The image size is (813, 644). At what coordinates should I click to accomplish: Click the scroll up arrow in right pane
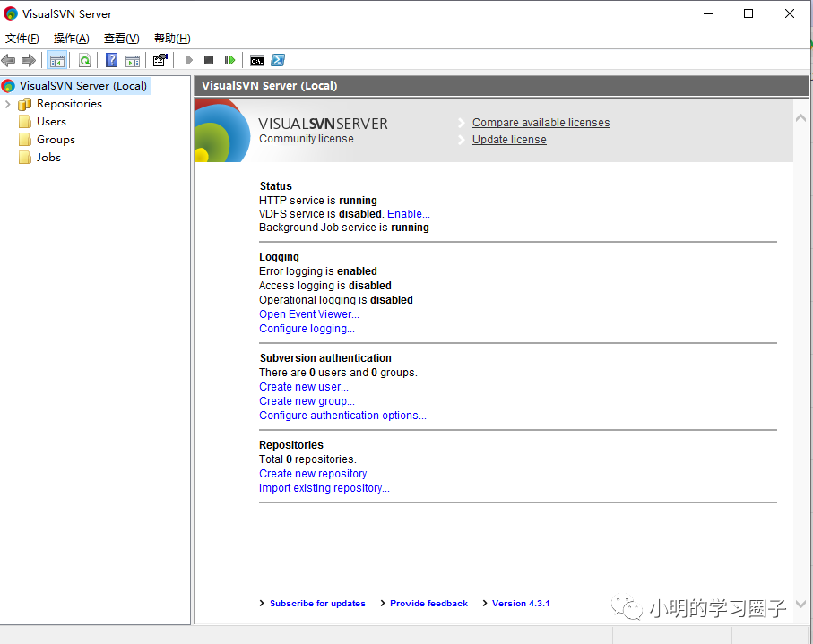pyautogui.click(x=800, y=118)
